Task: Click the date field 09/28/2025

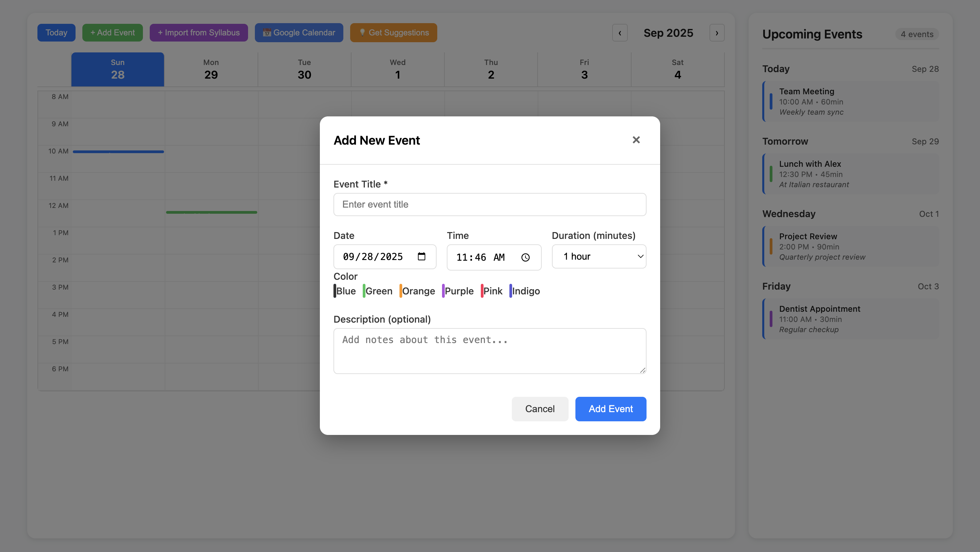Action: (x=373, y=256)
